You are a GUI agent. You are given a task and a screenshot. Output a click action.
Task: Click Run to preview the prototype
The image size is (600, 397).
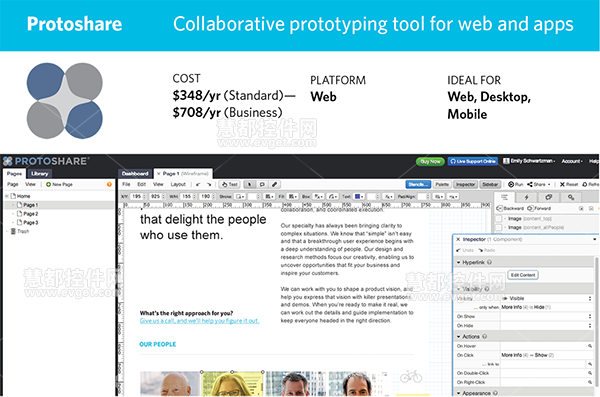[x=515, y=185]
